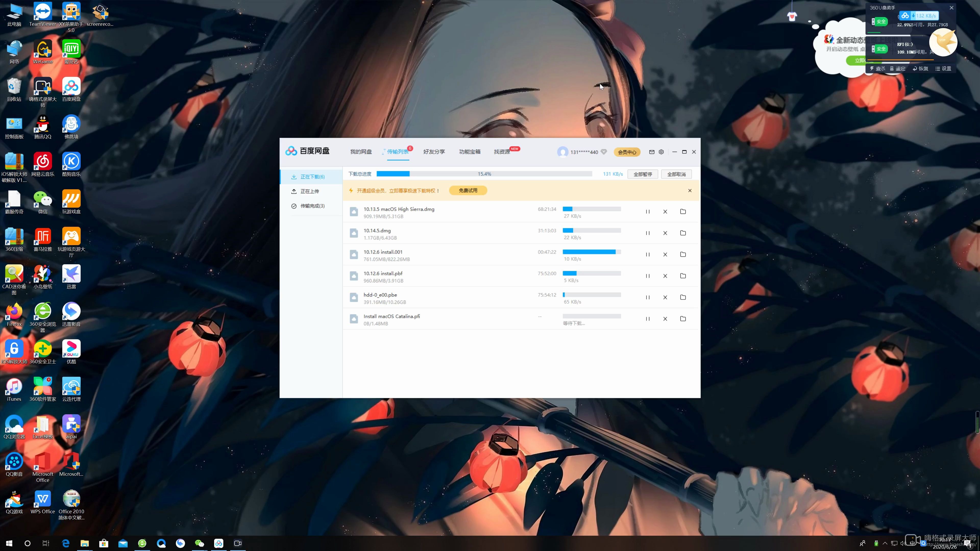Pause the 10.12.6 install.pbf download
The image size is (980, 551).
click(647, 276)
